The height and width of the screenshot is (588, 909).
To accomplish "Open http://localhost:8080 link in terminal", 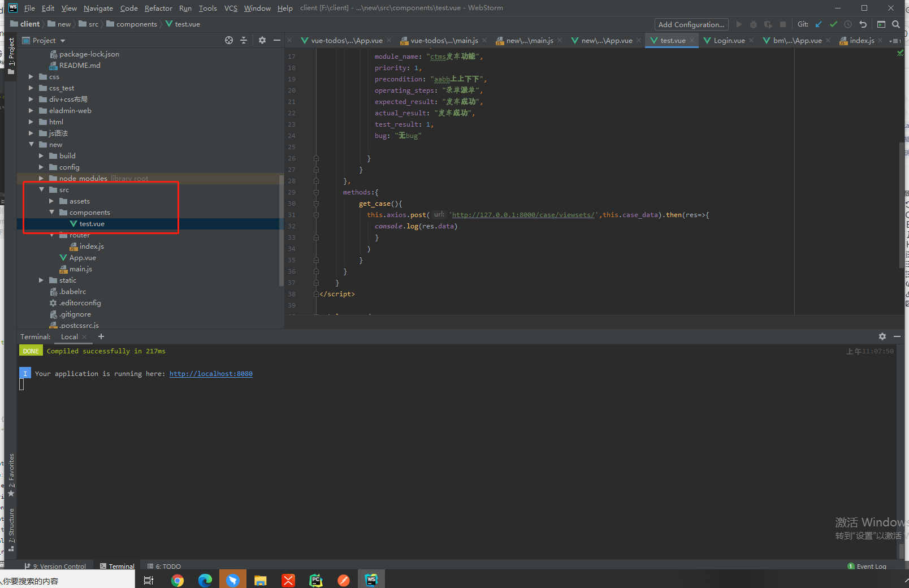I will [211, 374].
